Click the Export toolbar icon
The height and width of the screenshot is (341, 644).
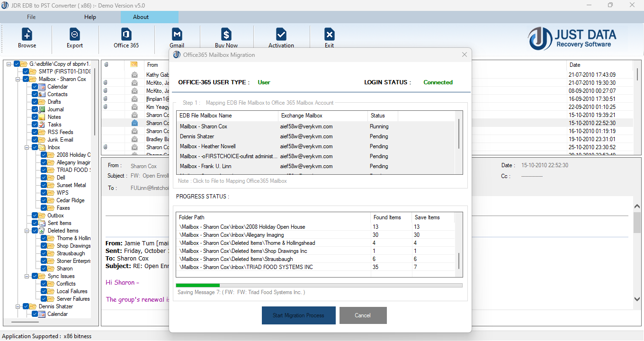point(74,38)
